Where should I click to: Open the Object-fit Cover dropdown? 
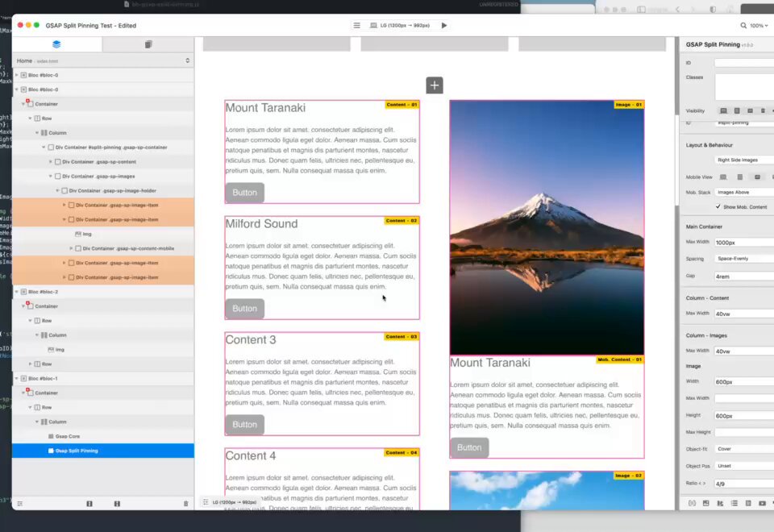[x=744, y=449]
